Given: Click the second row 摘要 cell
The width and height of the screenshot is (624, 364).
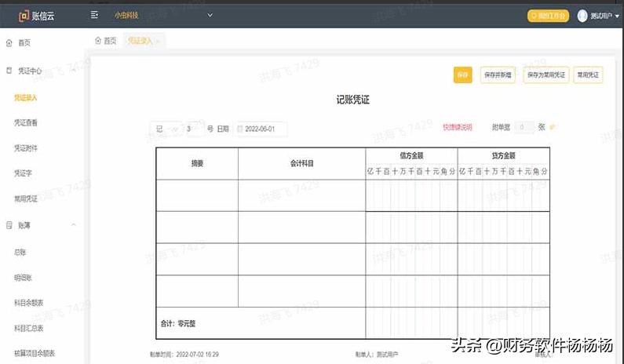Looking at the screenshot, I should [x=197, y=227].
